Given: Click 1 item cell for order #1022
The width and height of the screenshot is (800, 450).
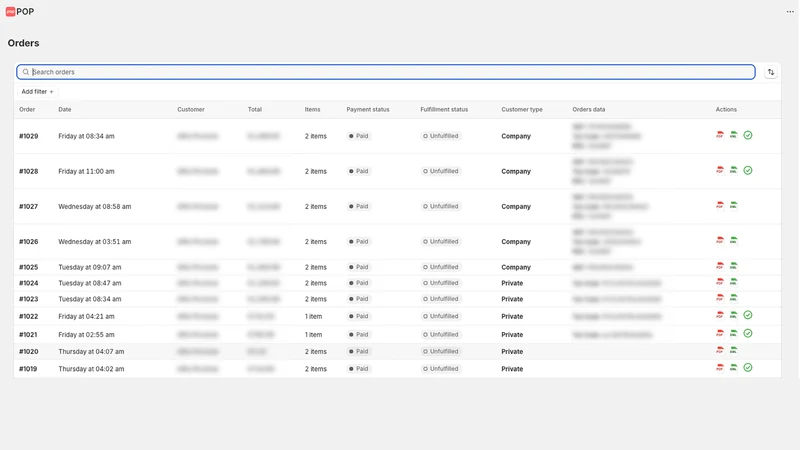Looking at the screenshot, I should [313, 316].
